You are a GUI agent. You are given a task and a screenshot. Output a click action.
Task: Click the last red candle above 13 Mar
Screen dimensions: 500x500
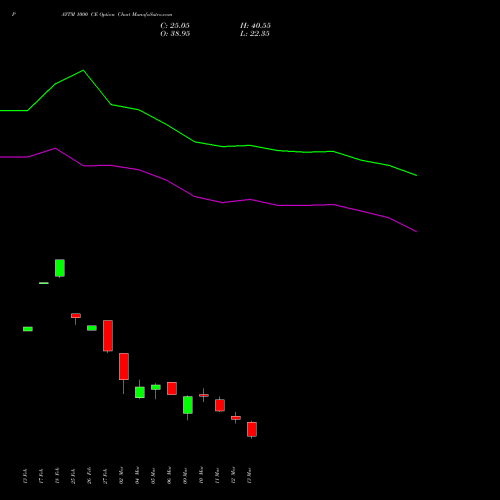click(252, 429)
